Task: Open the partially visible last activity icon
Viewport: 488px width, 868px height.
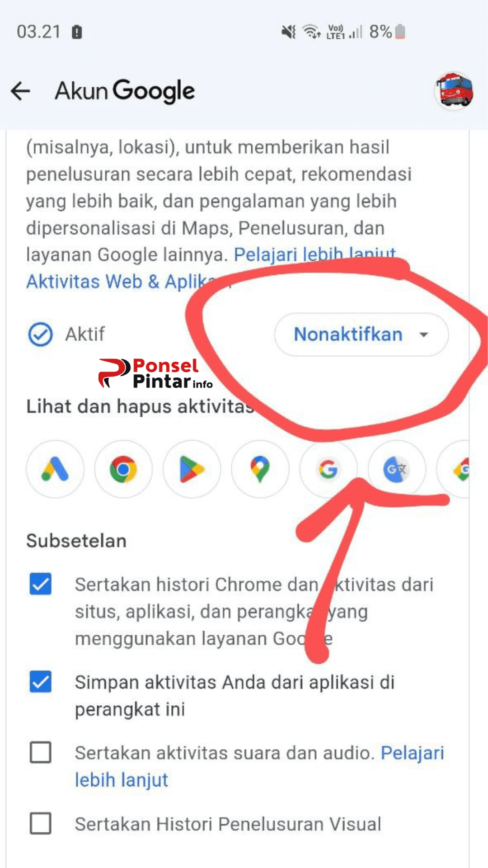Action: 453,469
